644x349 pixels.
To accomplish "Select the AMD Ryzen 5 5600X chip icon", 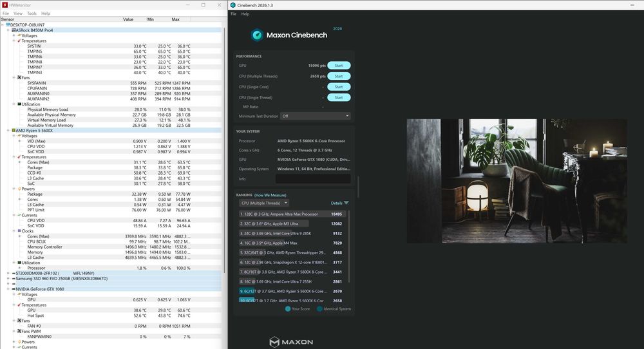I will (14, 131).
